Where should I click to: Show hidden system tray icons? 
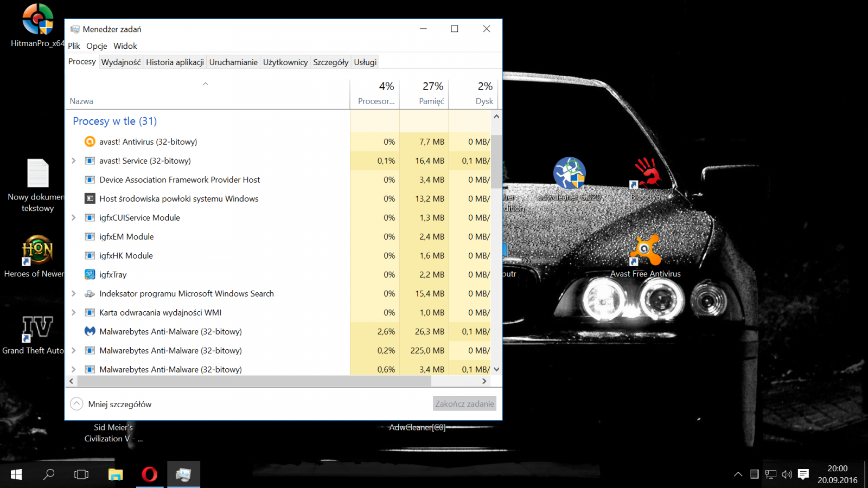[738, 474]
